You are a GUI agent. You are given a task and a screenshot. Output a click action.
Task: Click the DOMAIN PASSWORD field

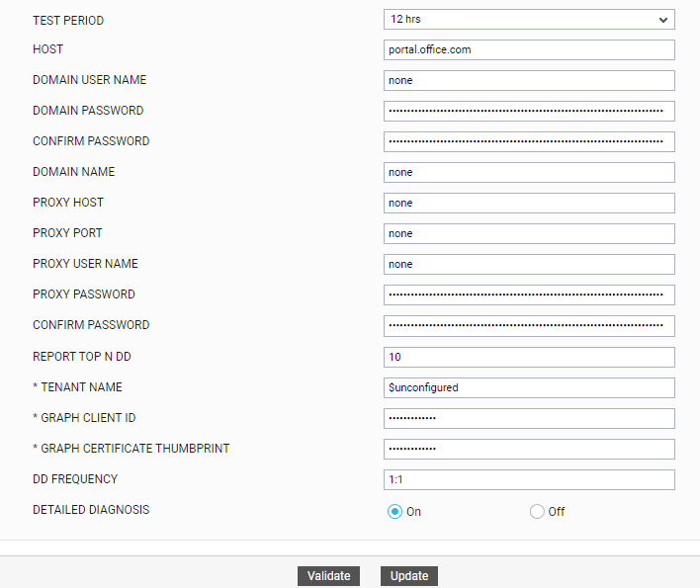pyautogui.click(x=529, y=111)
